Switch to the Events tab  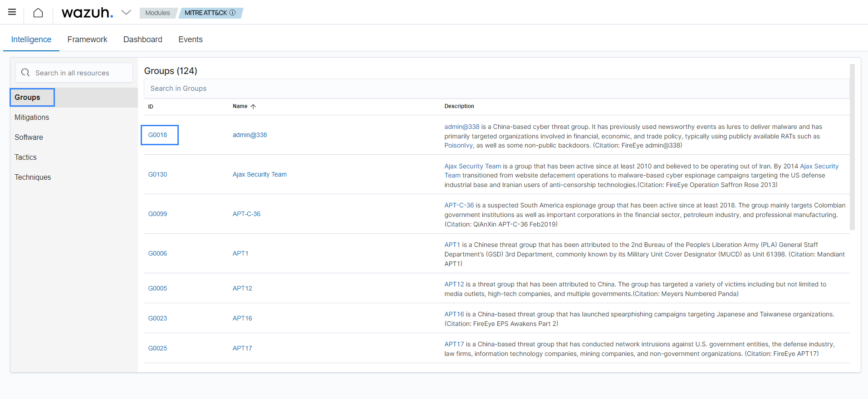coord(191,39)
